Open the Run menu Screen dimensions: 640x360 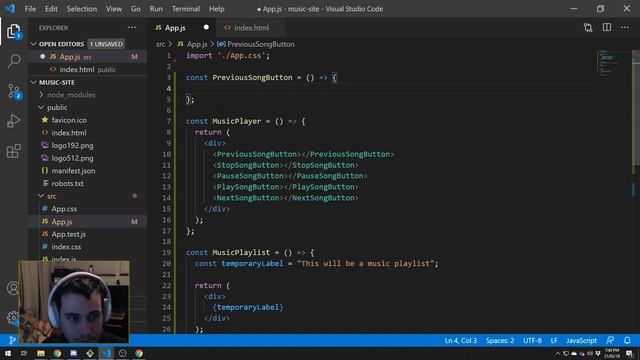pyautogui.click(x=156, y=9)
